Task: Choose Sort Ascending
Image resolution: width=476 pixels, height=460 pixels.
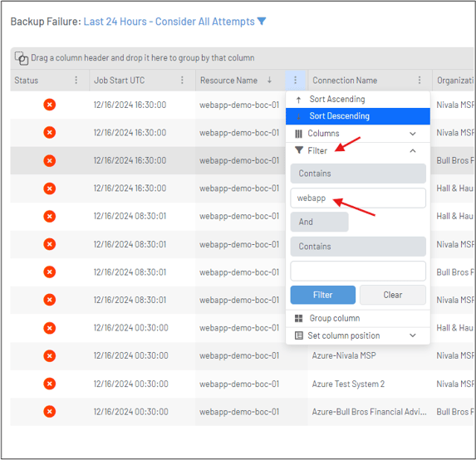Action: (x=358, y=99)
